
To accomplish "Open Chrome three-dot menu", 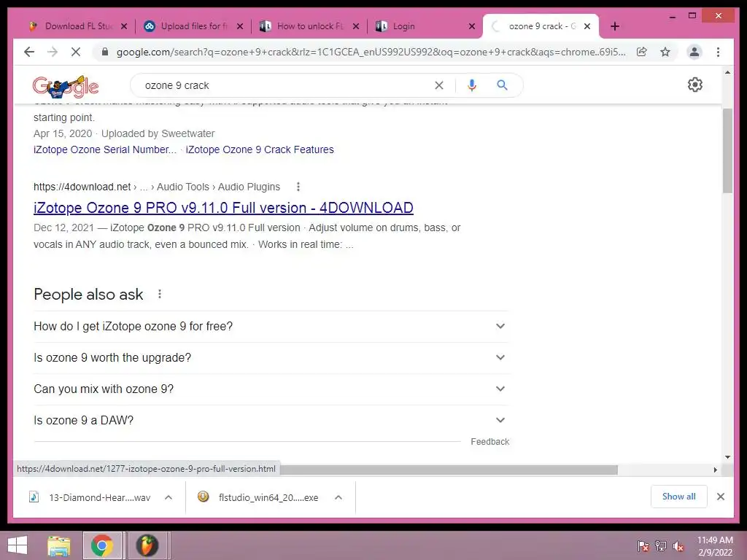I will [718, 52].
